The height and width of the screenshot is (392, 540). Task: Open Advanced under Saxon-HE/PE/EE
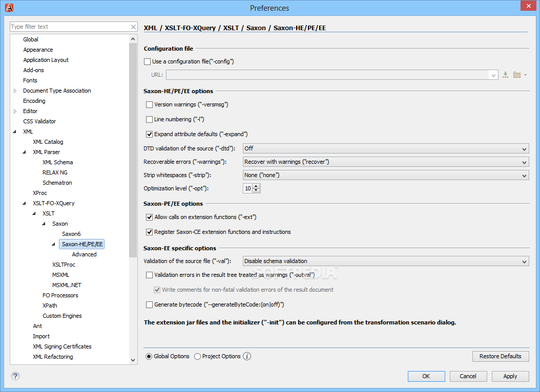(x=84, y=254)
